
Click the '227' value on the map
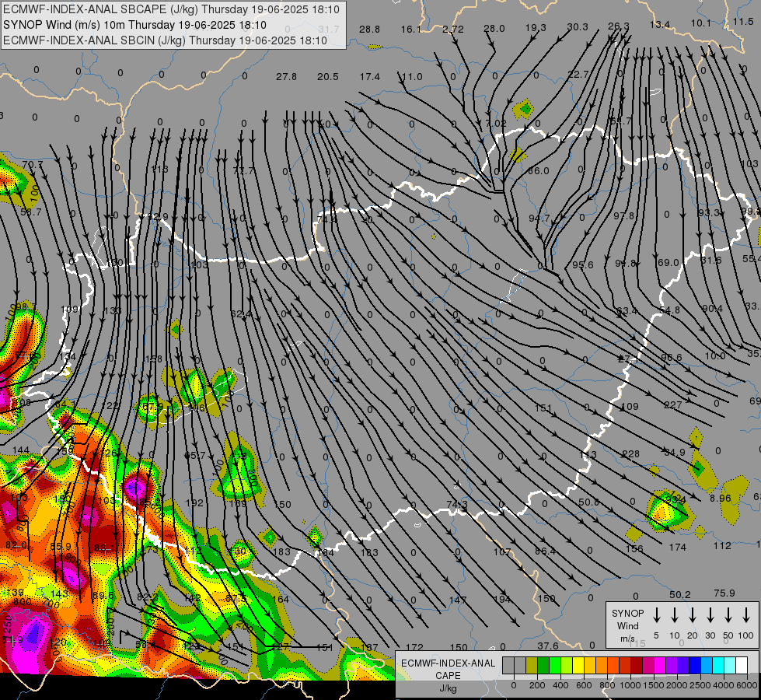tap(672, 405)
